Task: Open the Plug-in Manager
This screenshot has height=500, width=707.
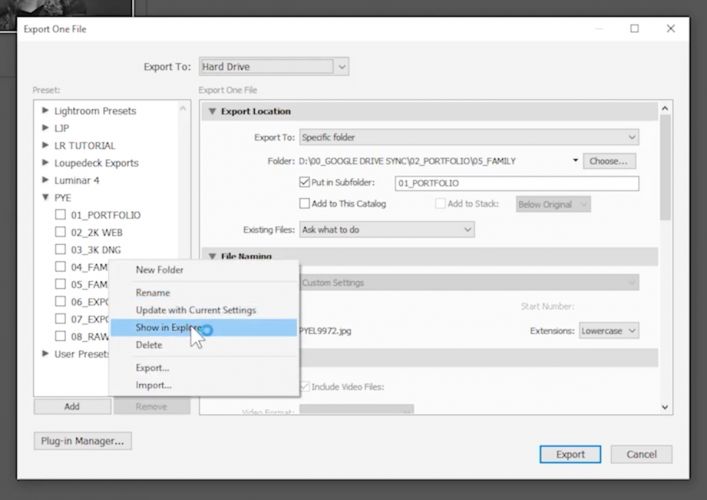Action: [83, 441]
